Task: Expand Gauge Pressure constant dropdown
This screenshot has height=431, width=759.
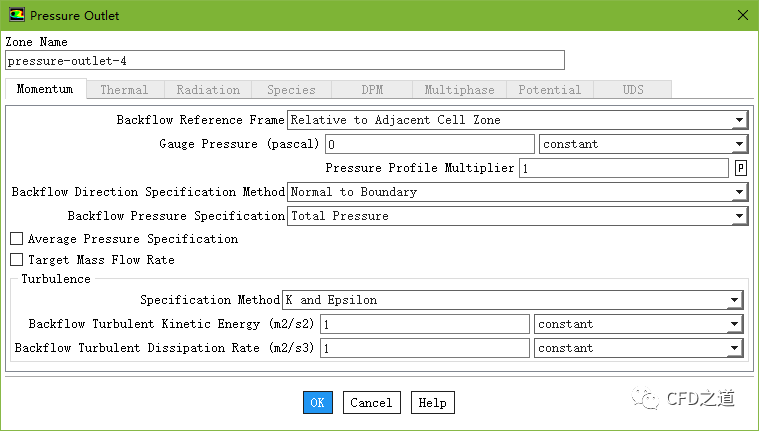Action: pos(642,144)
